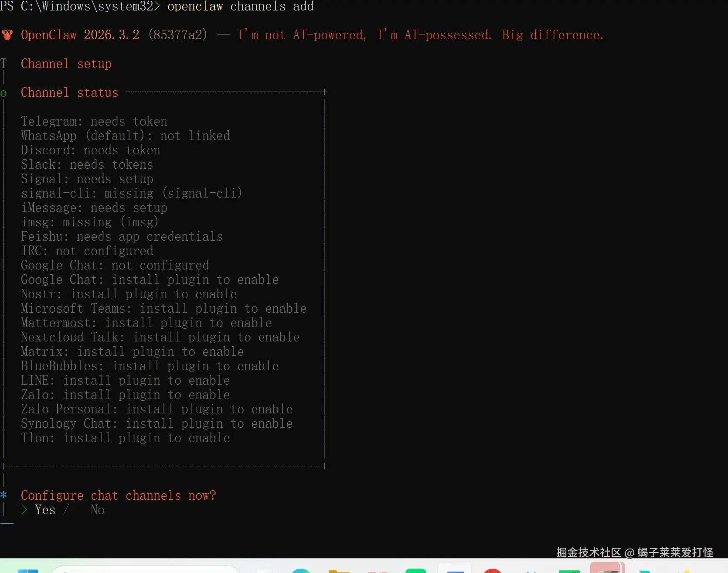Click 'Google Chat: not configured' line
728x573 pixels.
coord(115,265)
